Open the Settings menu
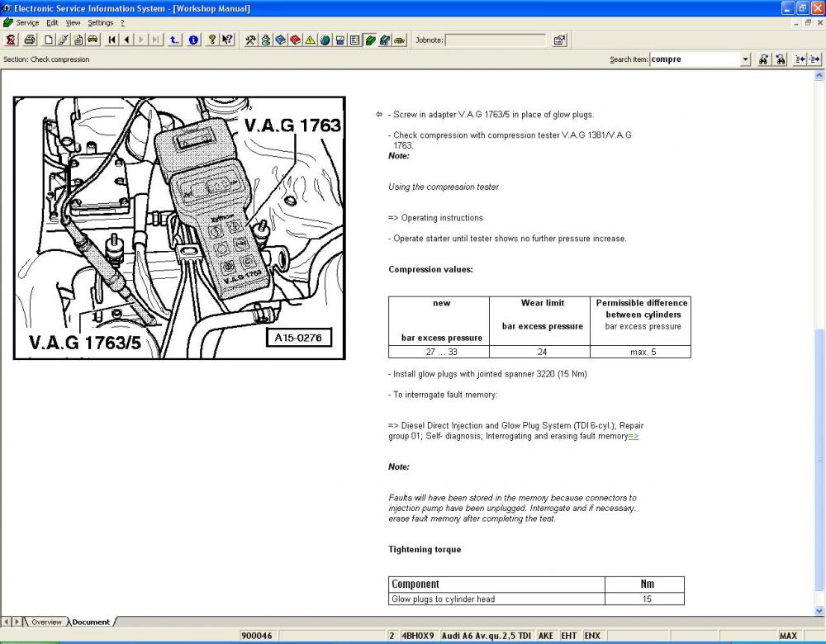 (101, 22)
